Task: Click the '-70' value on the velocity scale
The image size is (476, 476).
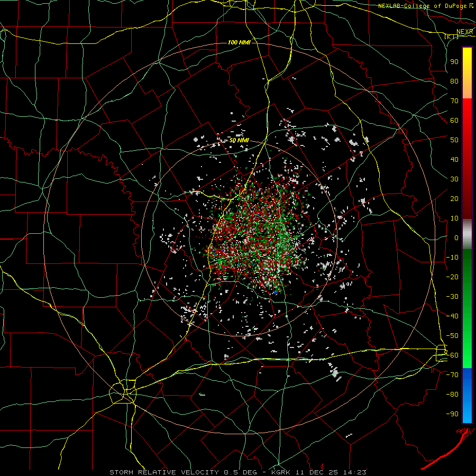Action: point(452,375)
